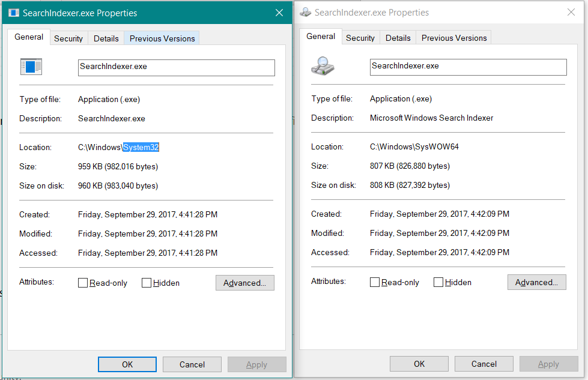588x380 pixels.
Task: Click Created date value in left window
Action: click(x=148, y=214)
